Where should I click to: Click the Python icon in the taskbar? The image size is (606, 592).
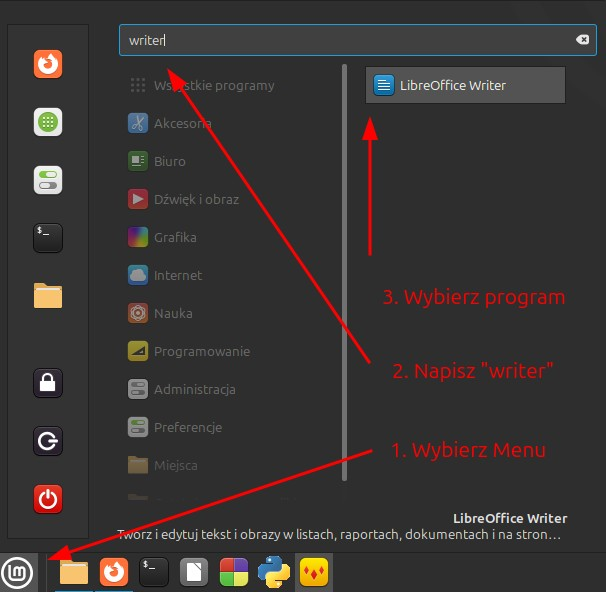click(x=274, y=572)
